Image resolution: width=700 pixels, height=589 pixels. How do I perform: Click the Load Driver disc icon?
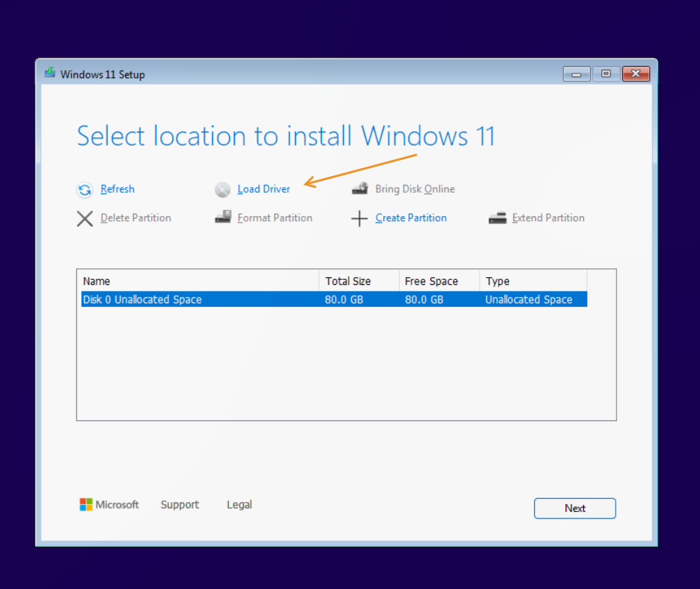222,189
